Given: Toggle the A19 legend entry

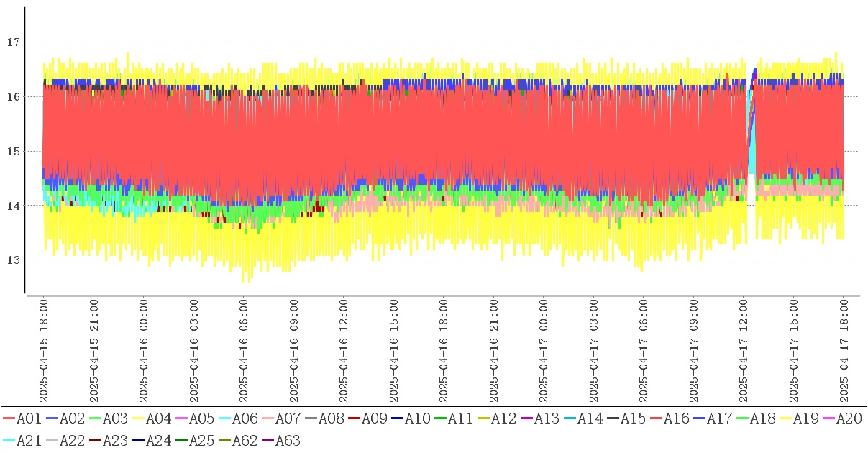Looking at the screenshot, I should point(805,418).
